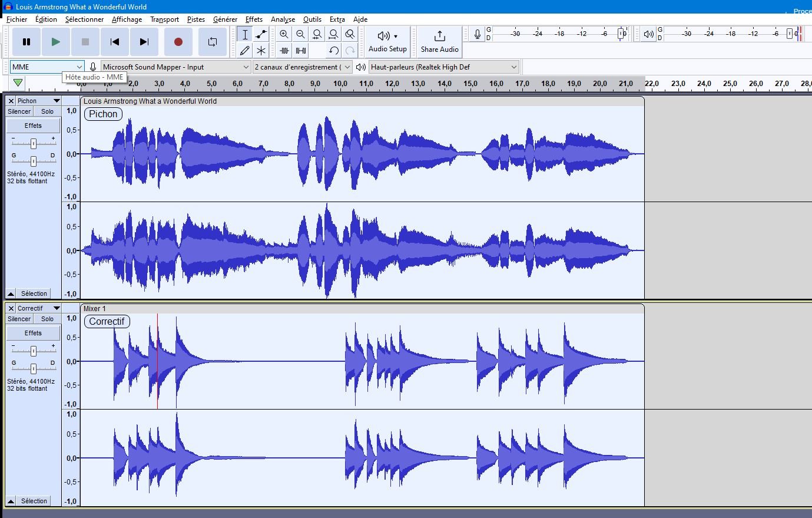Click Effets button on Correctif track
The image size is (812, 518).
pos(33,333)
